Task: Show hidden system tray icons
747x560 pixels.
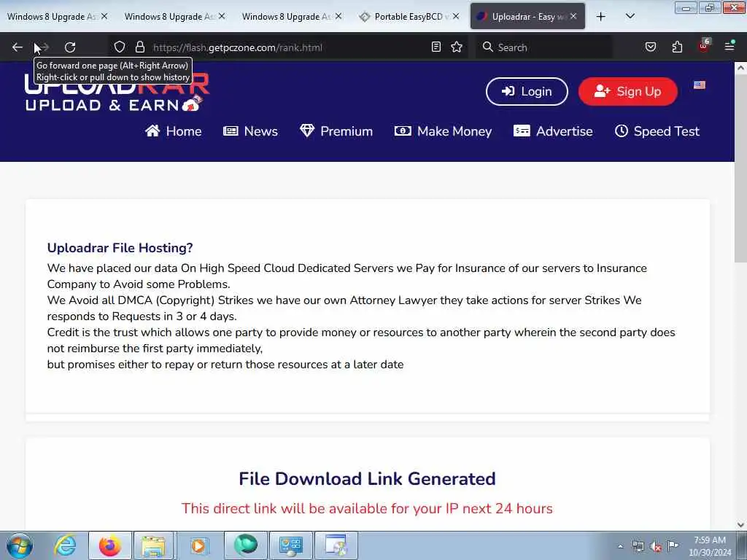Action: point(620,546)
